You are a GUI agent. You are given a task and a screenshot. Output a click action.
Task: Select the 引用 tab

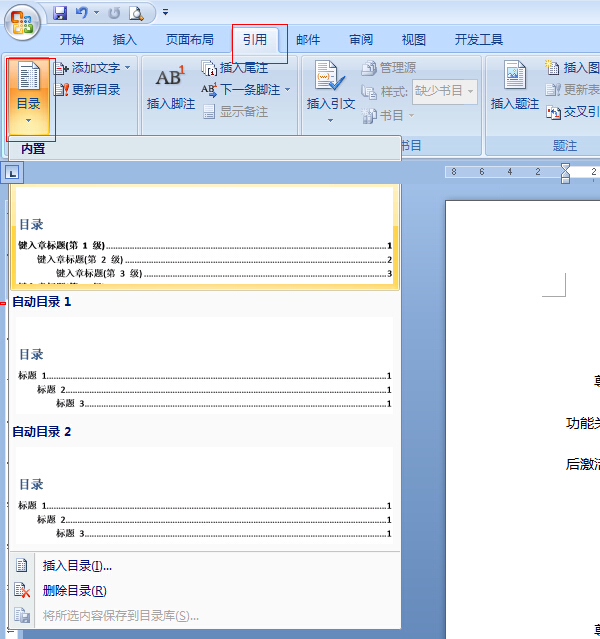[255, 40]
